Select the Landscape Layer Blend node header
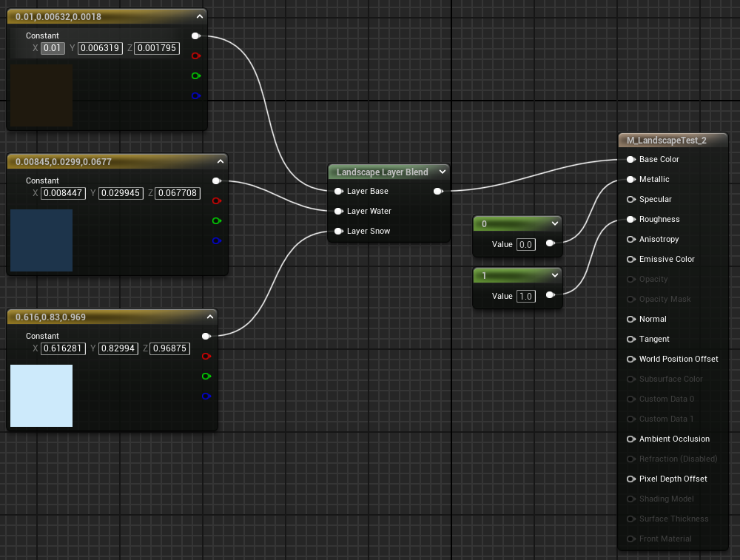Viewport: 740px width, 560px height. point(382,172)
